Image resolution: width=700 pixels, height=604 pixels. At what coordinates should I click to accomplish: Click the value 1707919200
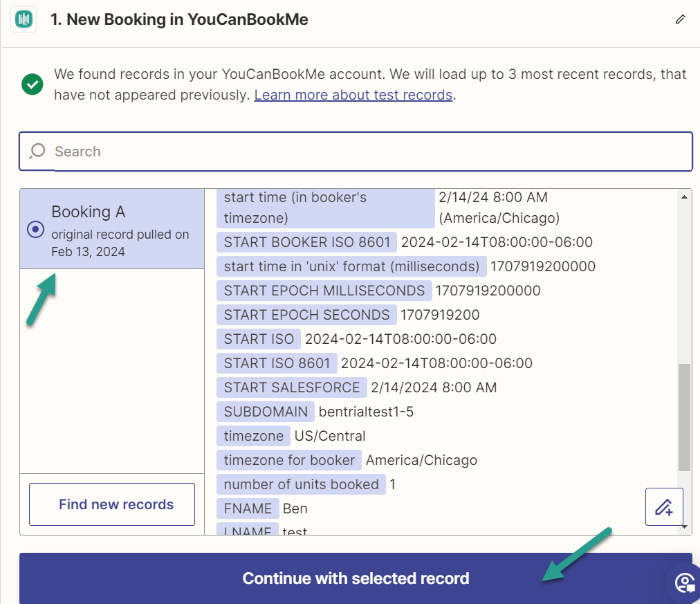(x=440, y=314)
